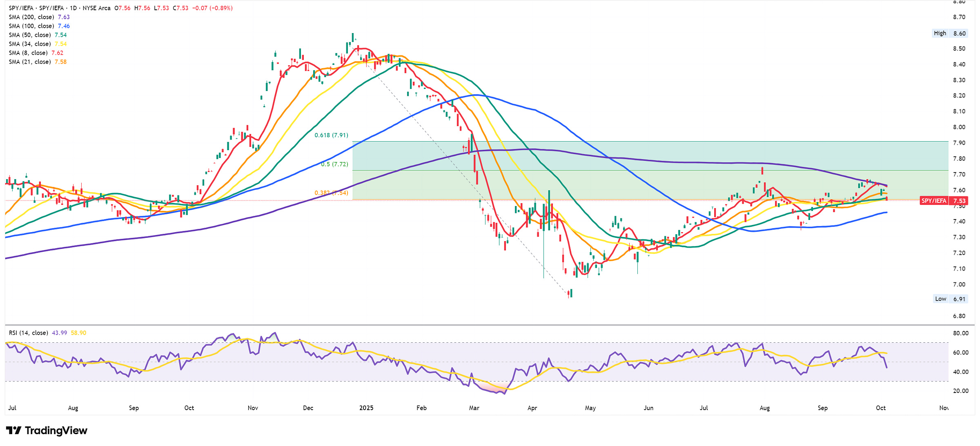Click the 0.618 (7.91) Fibonacci level label
This screenshot has height=446, width=980.
[x=331, y=135]
